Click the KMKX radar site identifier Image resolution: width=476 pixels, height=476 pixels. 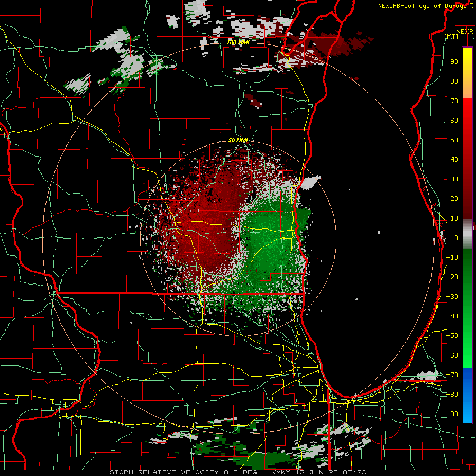[x=281, y=472]
